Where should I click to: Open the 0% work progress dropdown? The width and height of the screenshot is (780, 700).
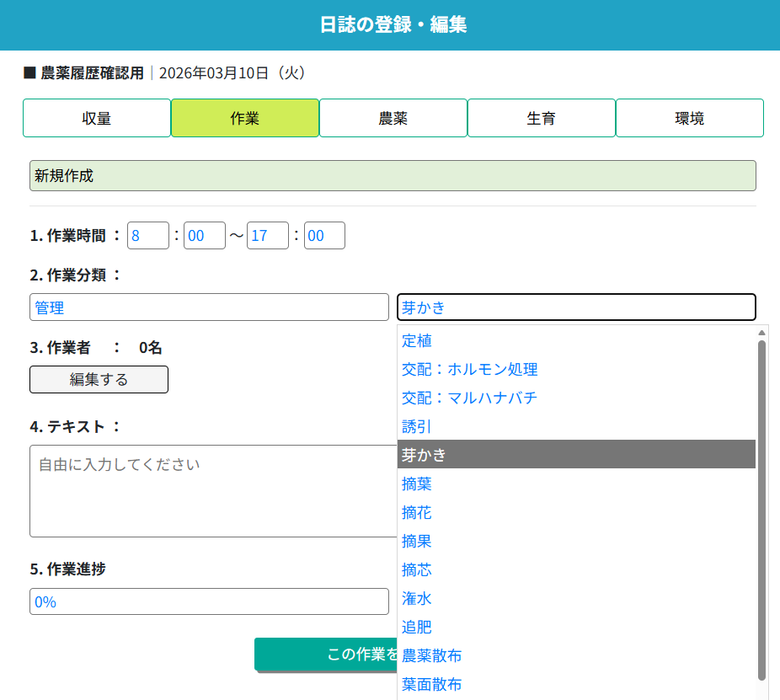[x=209, y=601]
